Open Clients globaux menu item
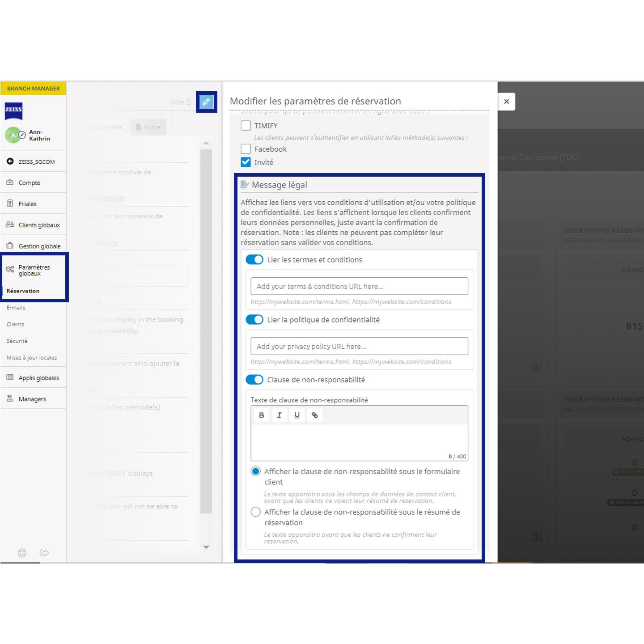Image resolution: width=644 pixels, height=644 pixels. (x=34, y=225)
